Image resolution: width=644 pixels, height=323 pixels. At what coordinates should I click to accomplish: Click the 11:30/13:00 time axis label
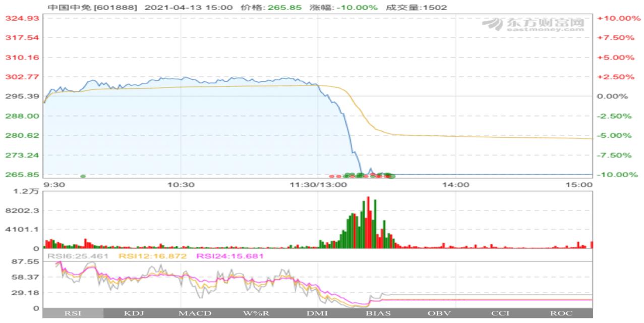tap(318, 185)
